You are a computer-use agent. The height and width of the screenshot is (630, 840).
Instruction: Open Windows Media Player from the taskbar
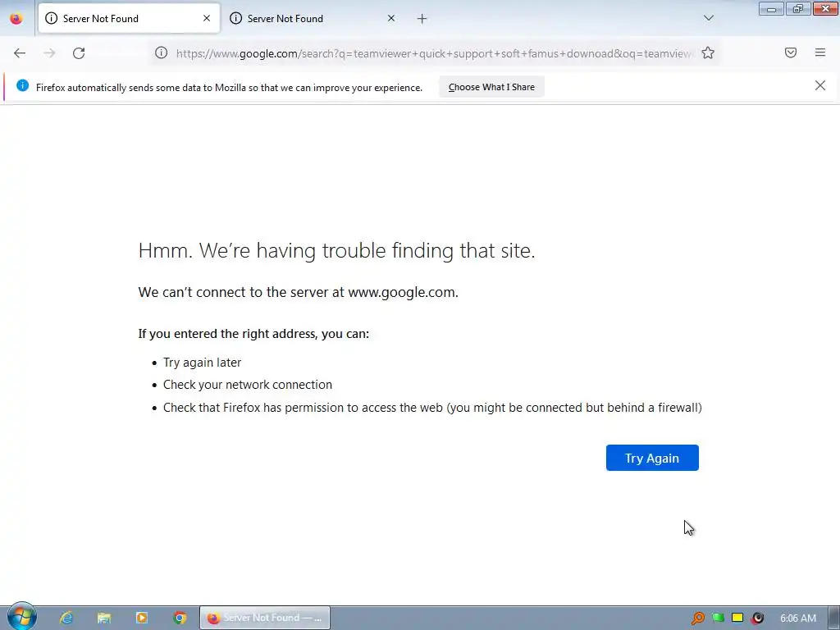(x=142, y=618)
